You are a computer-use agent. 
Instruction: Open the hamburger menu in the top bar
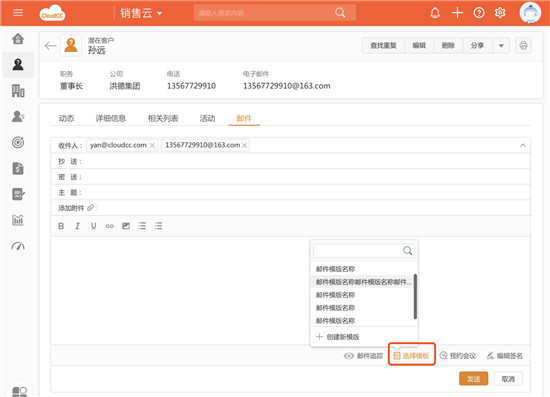[18, 13]
